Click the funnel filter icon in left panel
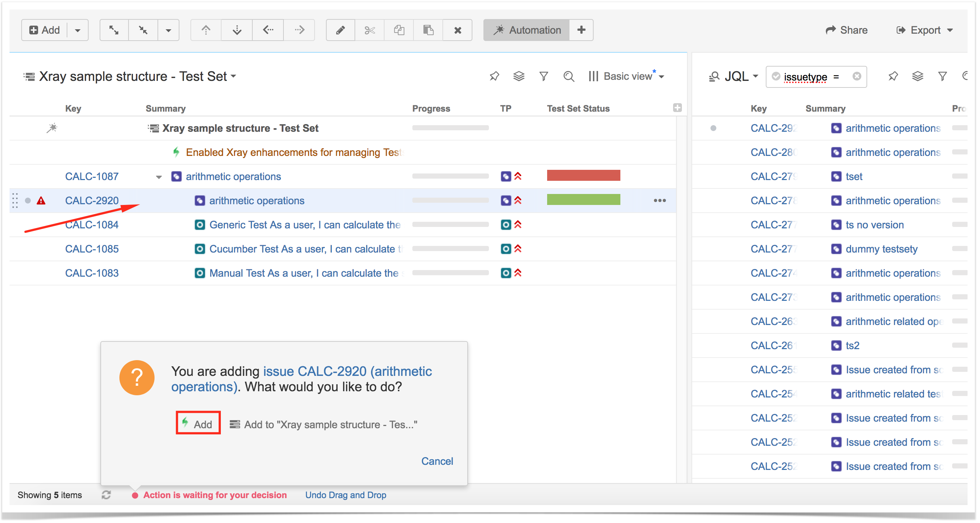Viewport: 980px width, 523px height. 543,76
